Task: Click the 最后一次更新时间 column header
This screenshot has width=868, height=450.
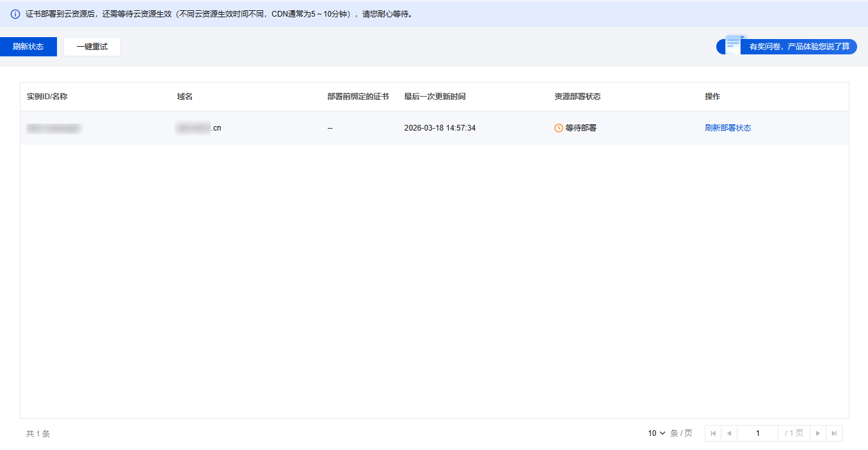Action: click(435, 97)
